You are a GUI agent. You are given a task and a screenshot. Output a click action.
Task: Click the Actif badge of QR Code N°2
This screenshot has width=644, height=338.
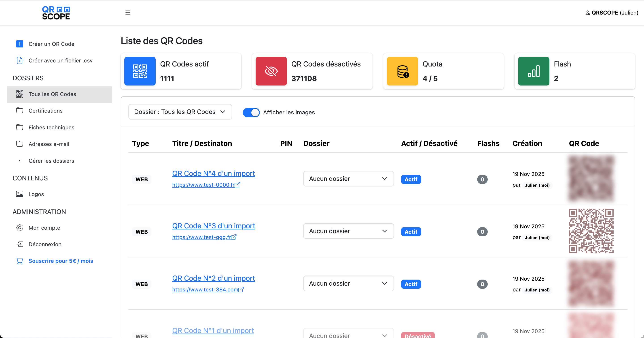tap(411, 284)
